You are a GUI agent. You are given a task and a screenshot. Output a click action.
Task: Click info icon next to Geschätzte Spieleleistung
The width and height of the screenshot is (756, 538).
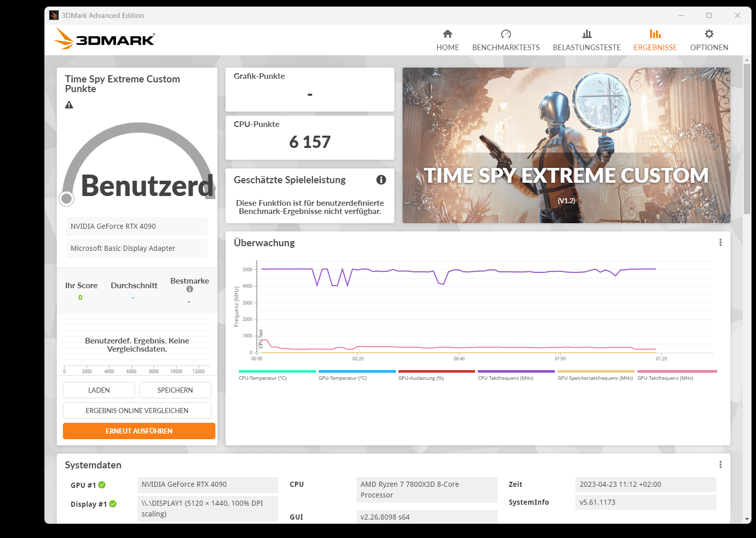(x=381, y=180)
